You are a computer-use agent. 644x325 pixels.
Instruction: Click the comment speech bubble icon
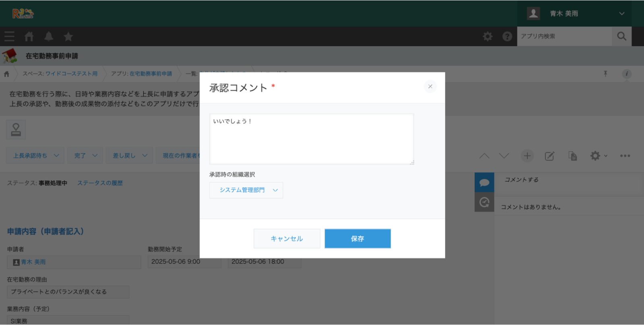click(x=484, y=183)
